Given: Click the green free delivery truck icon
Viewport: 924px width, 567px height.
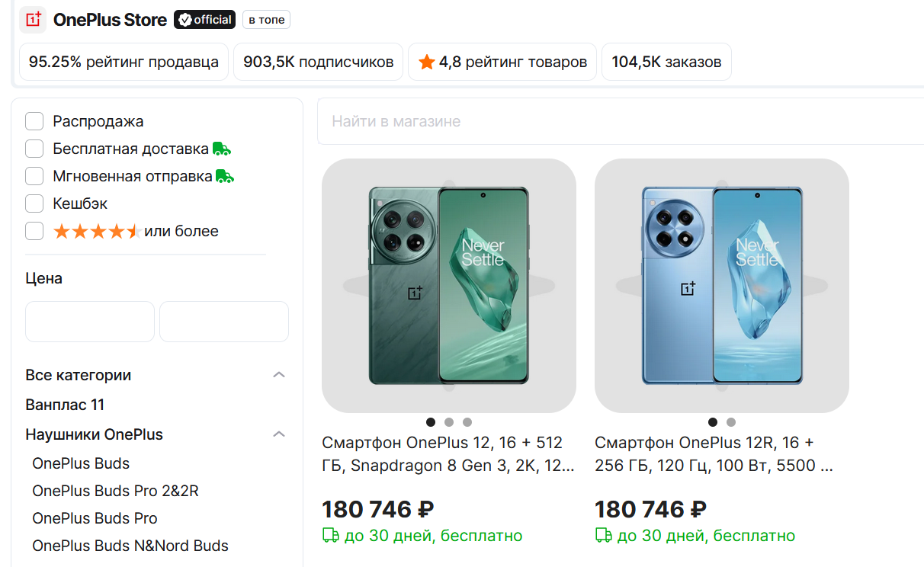Looking at the screenshot, I should pyautogui.click(x=222, y=149).
